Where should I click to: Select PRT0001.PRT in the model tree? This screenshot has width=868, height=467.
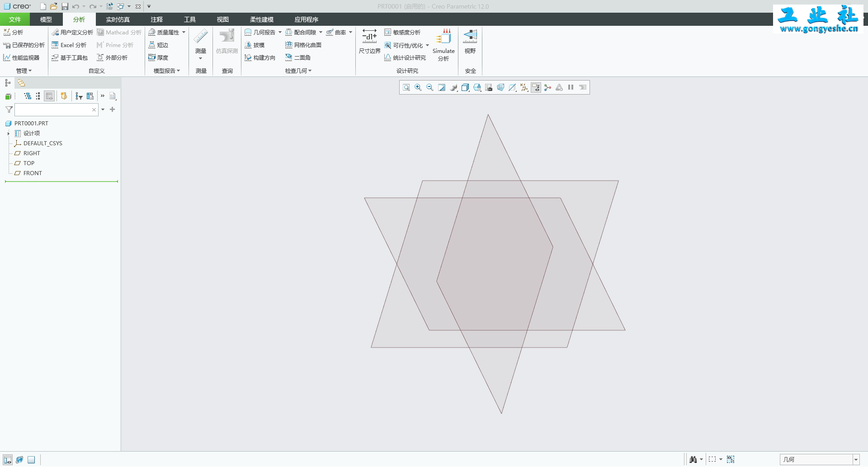click(31, 124)
